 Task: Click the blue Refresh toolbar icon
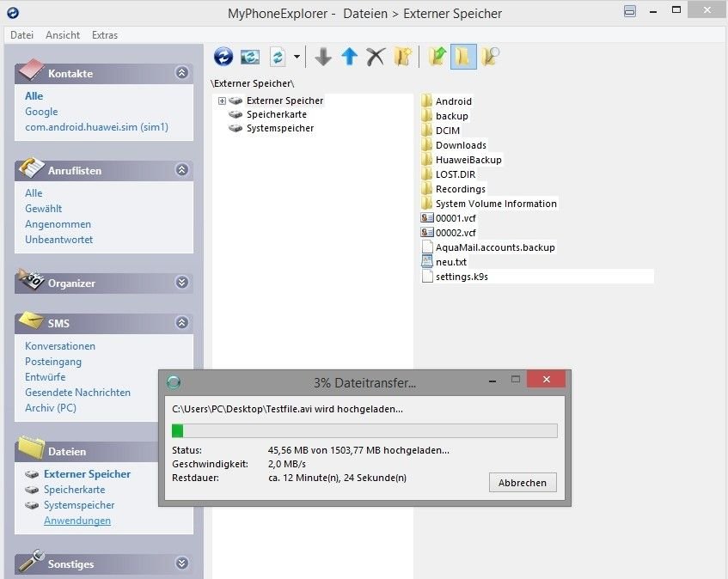click(x=223, y=57)
